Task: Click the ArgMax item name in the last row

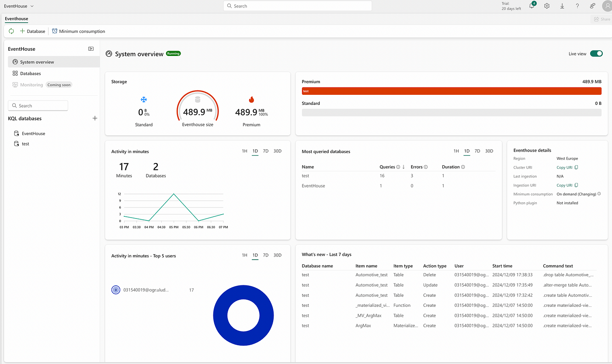Action: tap(363, 326)
